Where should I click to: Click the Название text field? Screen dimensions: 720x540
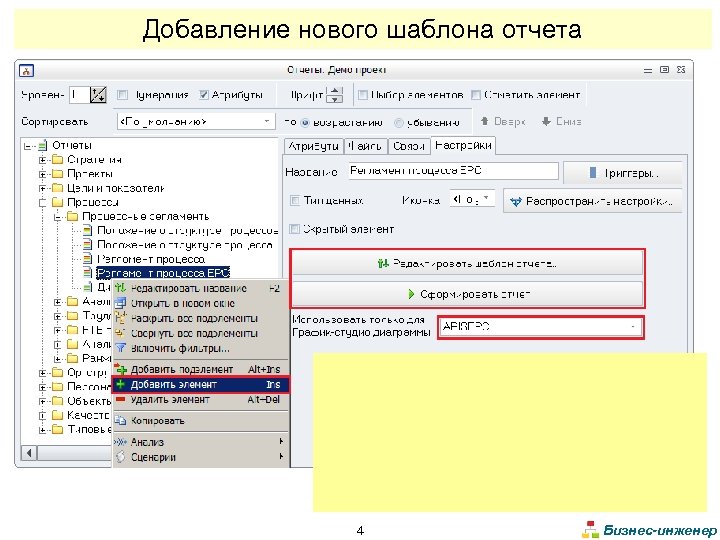tap(453, 171)
